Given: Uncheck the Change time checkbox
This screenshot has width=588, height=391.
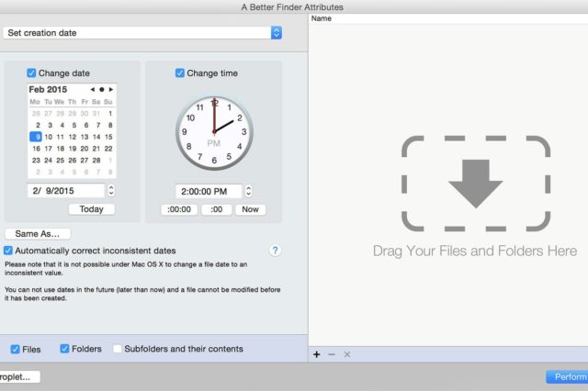Looking at the screenshot, I should (180, 73).
